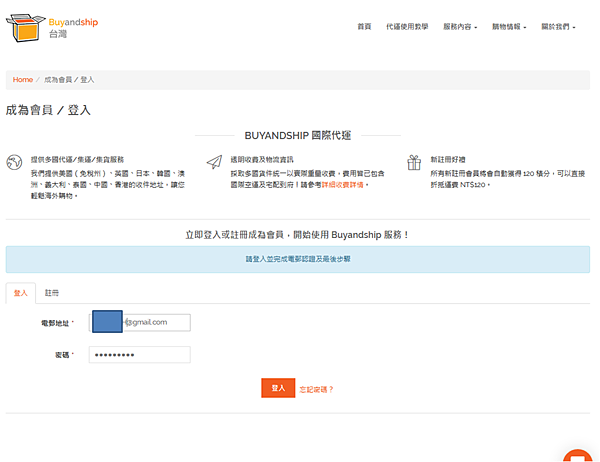Select the gift box new member icon
The height and width of the screenshot is (462, 600).
414,162
